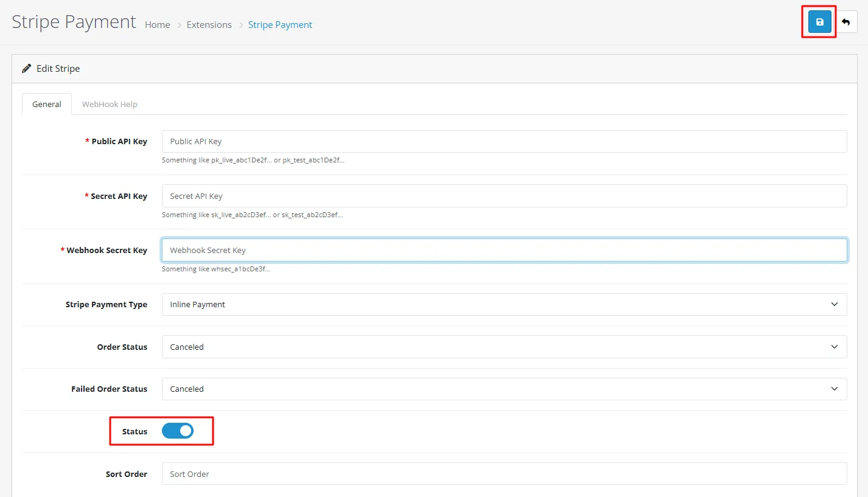The height and width of the screenshot is (497, 868).
Task: Expand the Order Status dropdown
Action: 504,347
